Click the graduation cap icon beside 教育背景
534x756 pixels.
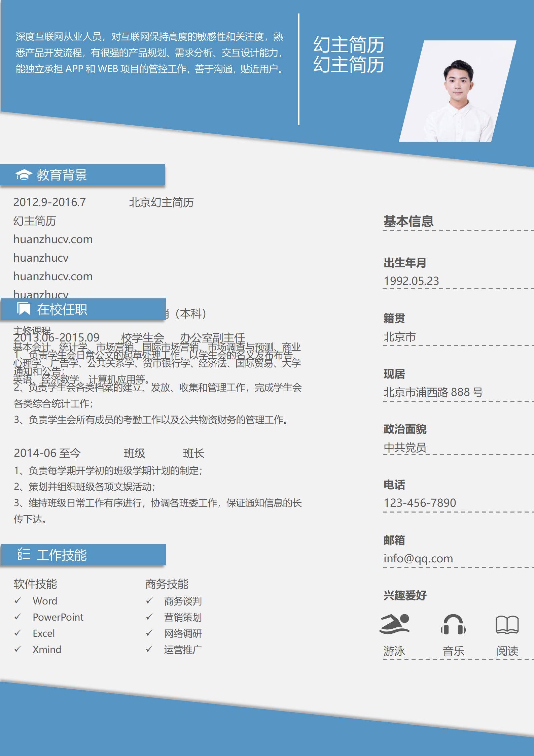pos(24,175)
